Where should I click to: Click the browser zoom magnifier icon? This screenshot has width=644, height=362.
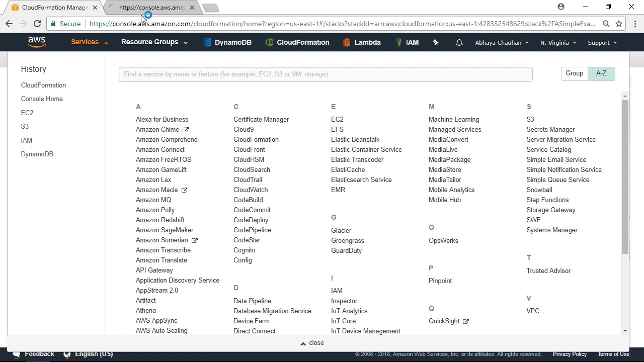tap(606, 24)
